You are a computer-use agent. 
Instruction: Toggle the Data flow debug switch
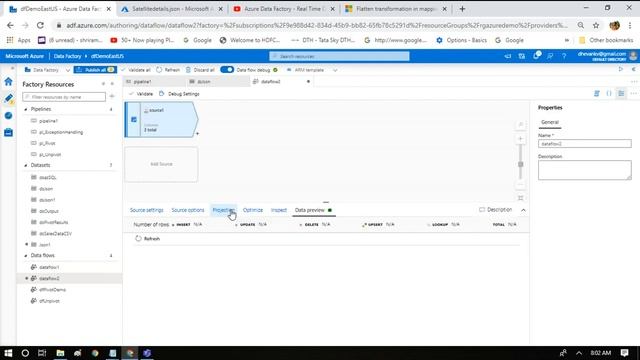(x=227, y=70)
